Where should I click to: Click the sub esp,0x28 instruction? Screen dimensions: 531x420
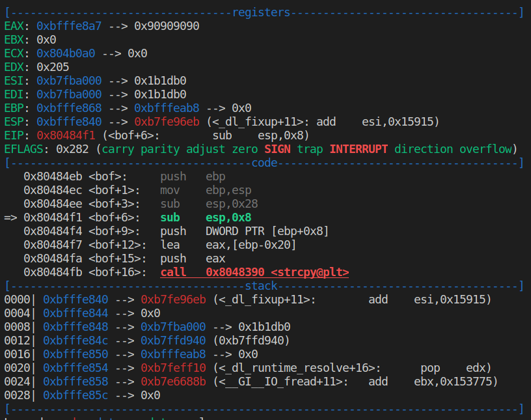(x=209, y=204)
